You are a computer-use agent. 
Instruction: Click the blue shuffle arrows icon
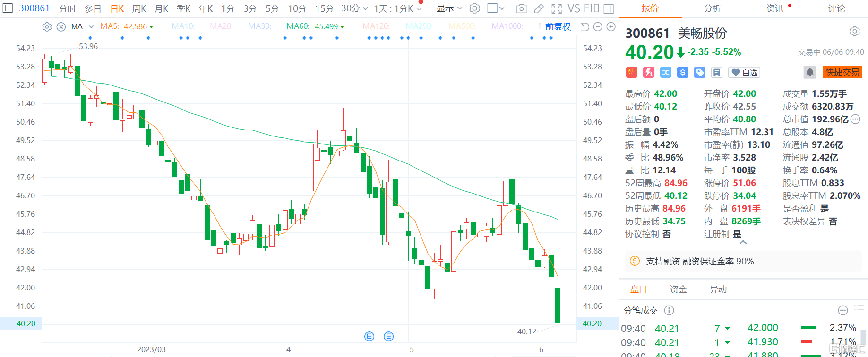[x=666, y=72]
